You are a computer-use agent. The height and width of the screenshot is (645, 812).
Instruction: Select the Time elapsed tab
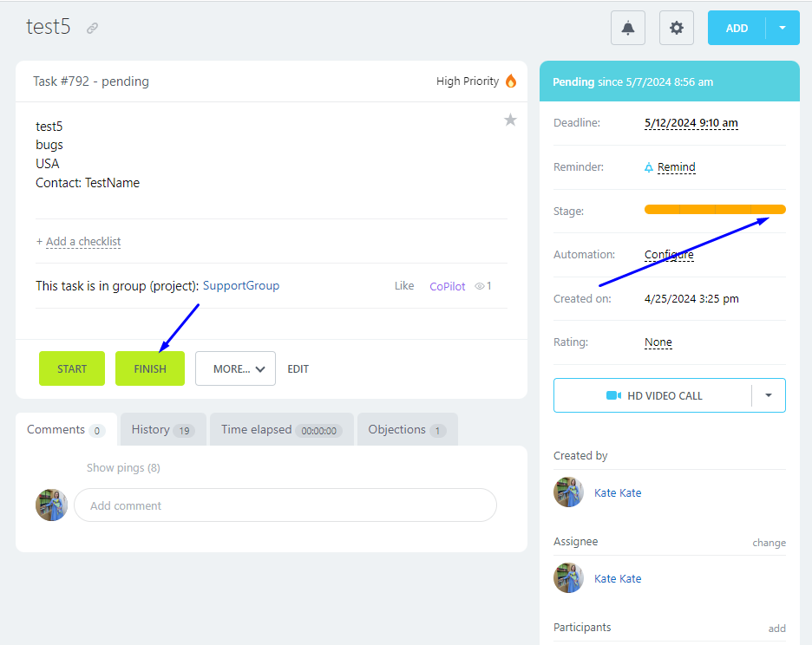pos(281,429)
